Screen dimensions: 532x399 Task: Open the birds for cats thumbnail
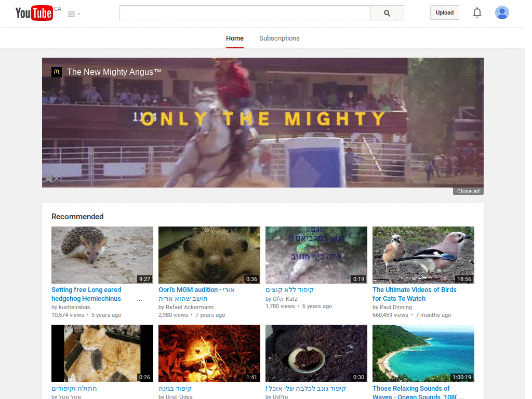423,255
